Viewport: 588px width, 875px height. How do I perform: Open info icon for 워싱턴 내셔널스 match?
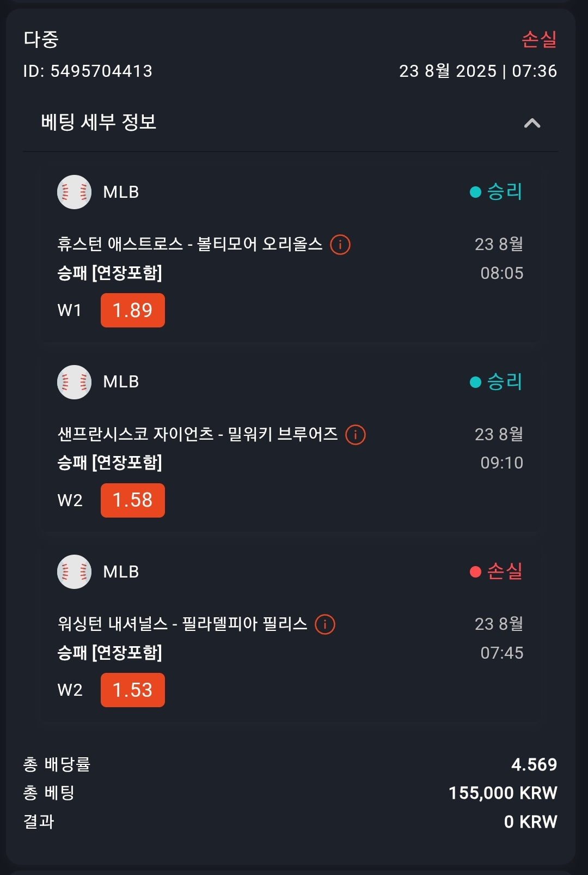pyautogui.click(x=325, y=624)
